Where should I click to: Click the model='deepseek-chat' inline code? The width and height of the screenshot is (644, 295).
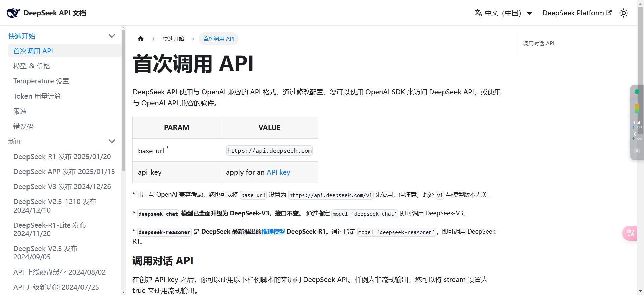click(x=365, y=214)
